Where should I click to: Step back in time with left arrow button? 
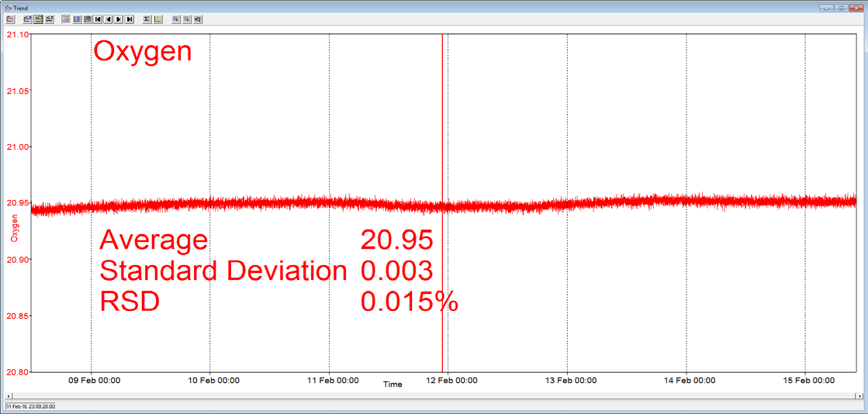[109, 19]
